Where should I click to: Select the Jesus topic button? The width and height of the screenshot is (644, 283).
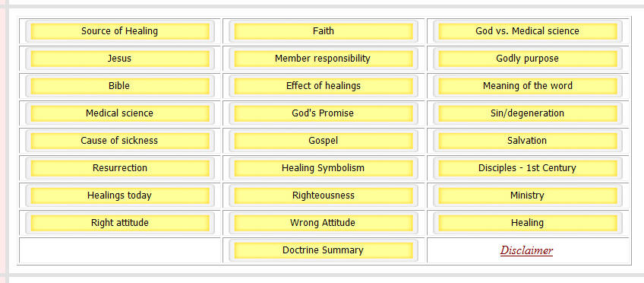119,59
